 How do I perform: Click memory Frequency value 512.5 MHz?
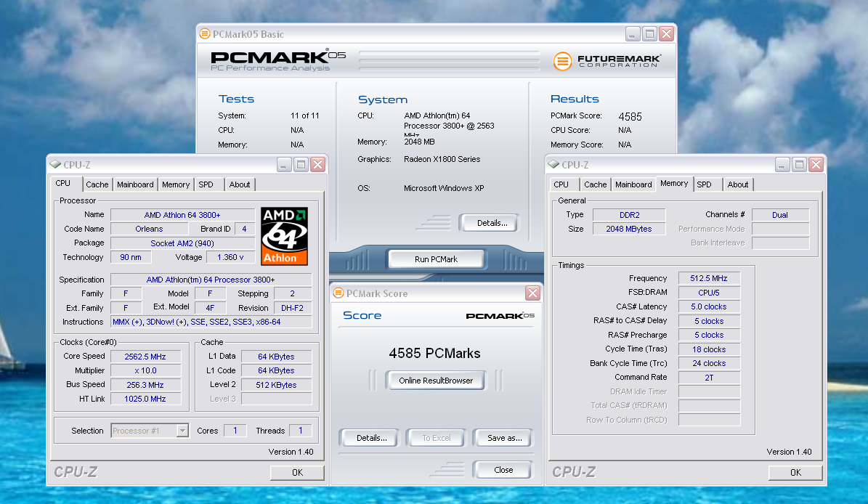(x=709, y=278)
